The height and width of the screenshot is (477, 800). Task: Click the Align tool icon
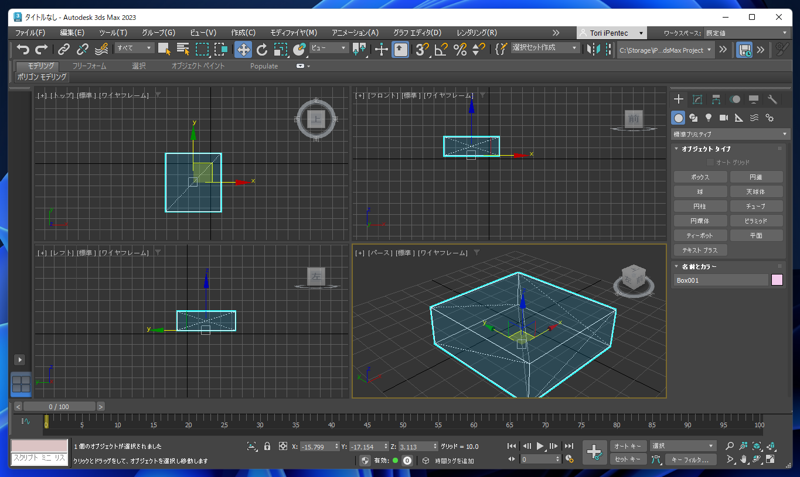[x=608, y=49]
